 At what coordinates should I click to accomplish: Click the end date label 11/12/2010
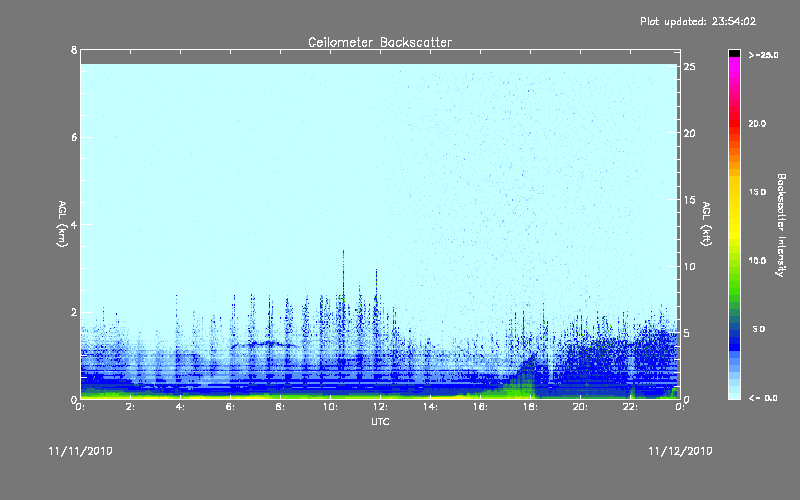[680, 451]
